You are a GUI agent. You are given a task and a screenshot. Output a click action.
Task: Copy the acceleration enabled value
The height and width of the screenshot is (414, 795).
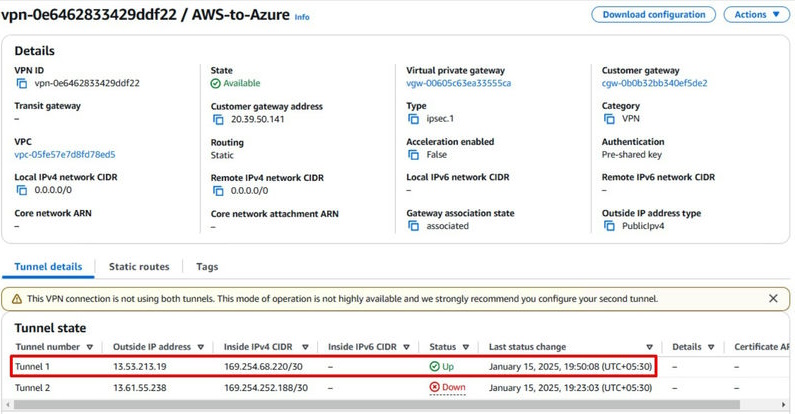[414, 155]
